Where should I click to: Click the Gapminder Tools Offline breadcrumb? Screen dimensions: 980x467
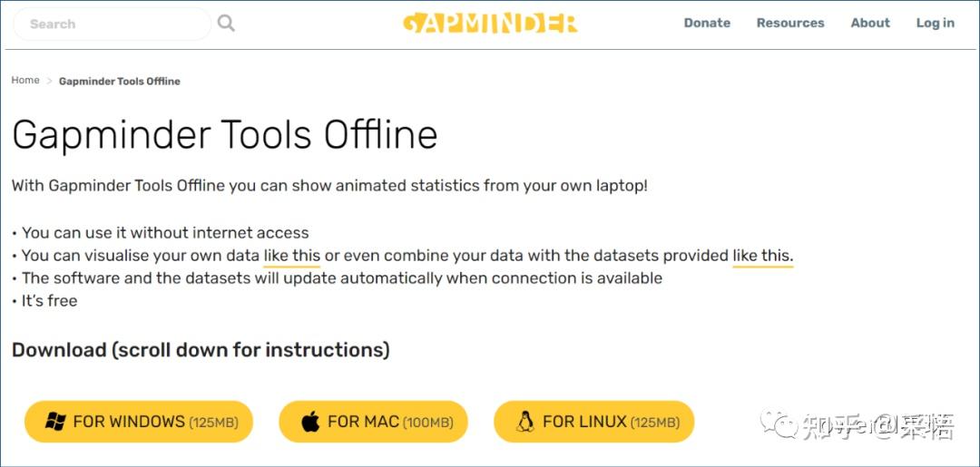coord(120,81)
